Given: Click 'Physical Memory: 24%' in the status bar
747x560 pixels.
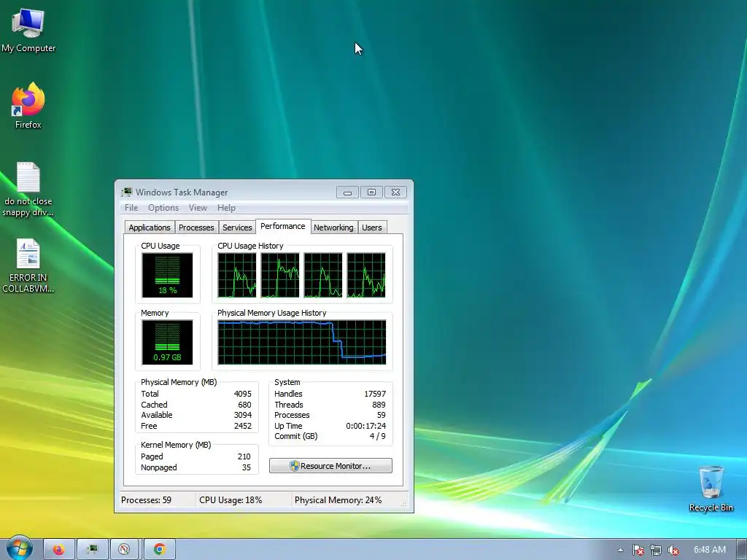Looking at the screenshot, I should (x=338, y=500).
